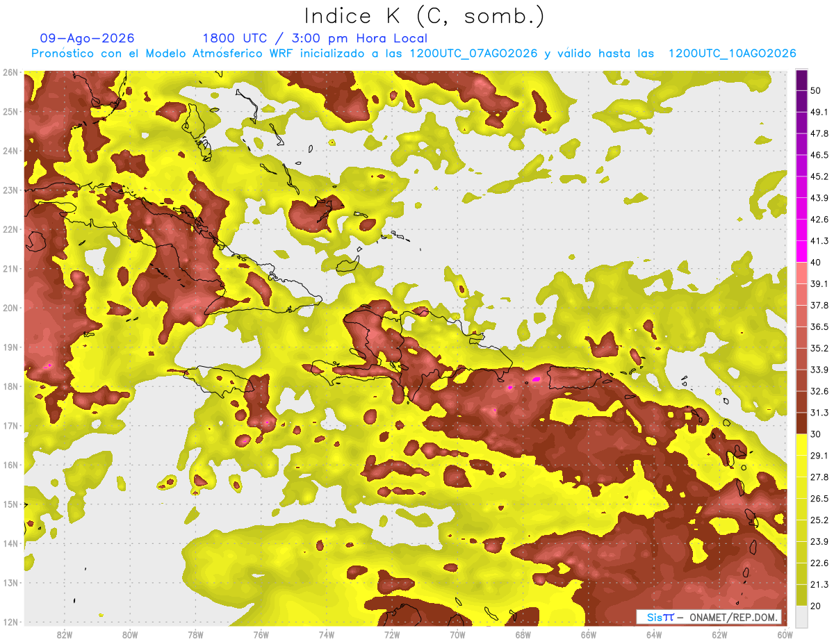Click the '37.8' value on the color scale

pos(819,306)
